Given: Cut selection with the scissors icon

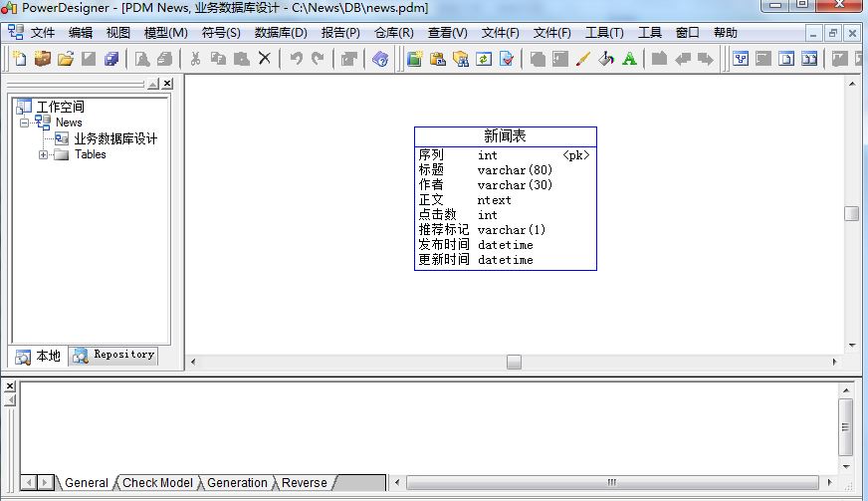Looking at the screenshot, I should click(x=195, y=58).
